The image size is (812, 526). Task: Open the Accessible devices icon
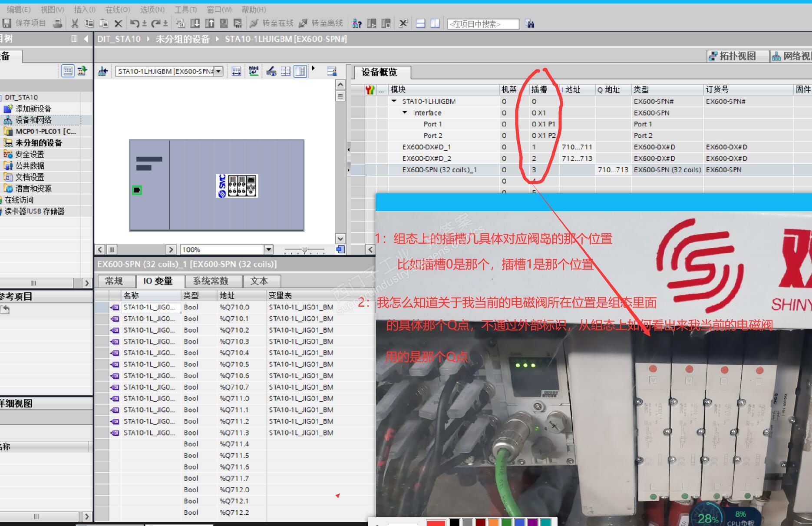coord(357,23)
